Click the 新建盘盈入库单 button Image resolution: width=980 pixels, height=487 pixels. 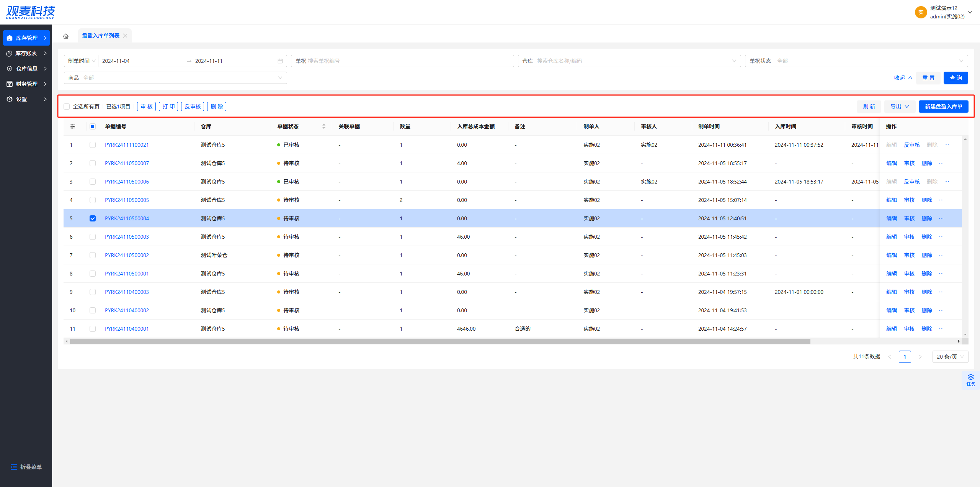943,107
